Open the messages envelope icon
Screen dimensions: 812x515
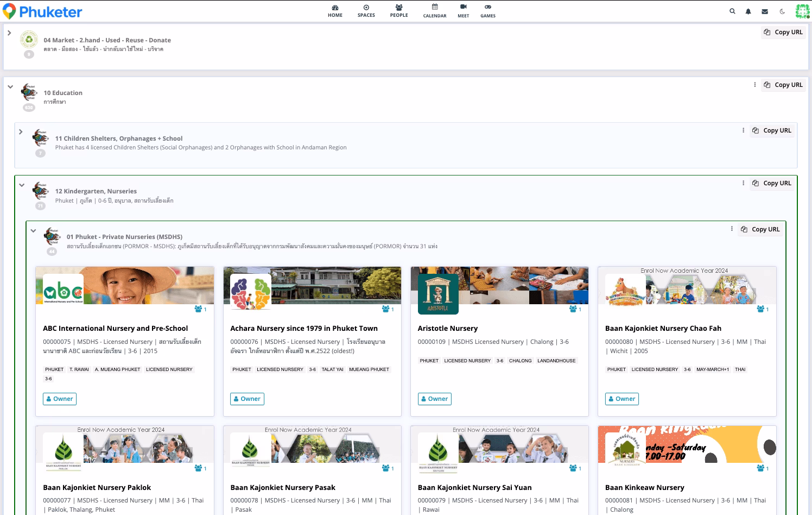click(765, 11)
